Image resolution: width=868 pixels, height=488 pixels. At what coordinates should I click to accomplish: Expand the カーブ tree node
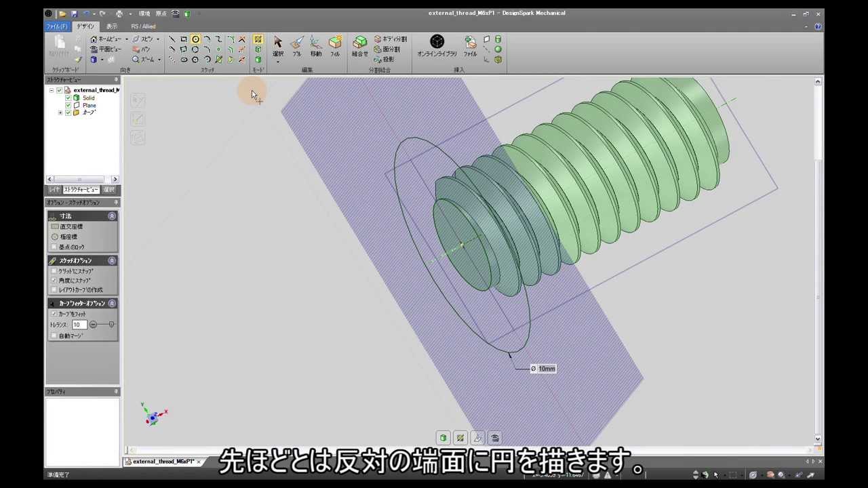click(60, 113)
